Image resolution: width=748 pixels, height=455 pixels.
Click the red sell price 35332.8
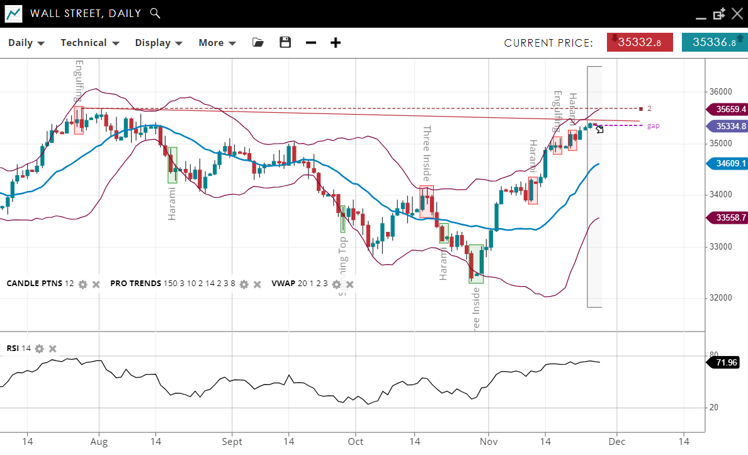coord(641,42)
